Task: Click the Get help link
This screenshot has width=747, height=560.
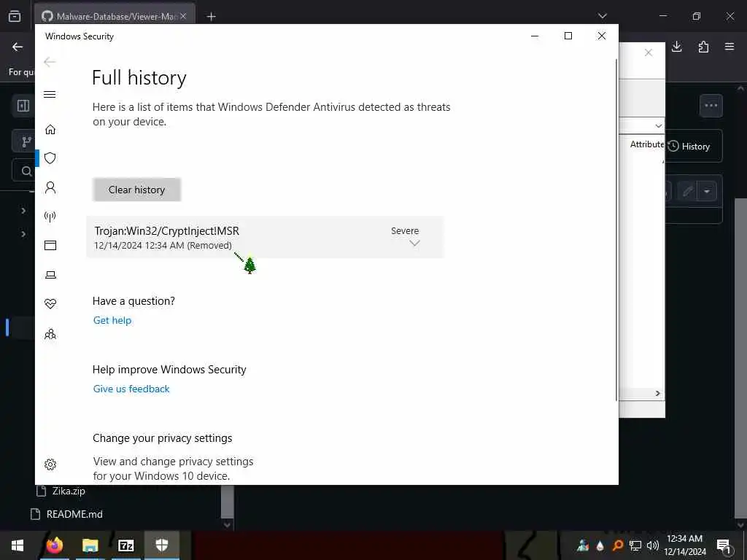Action: coord(112,321)
